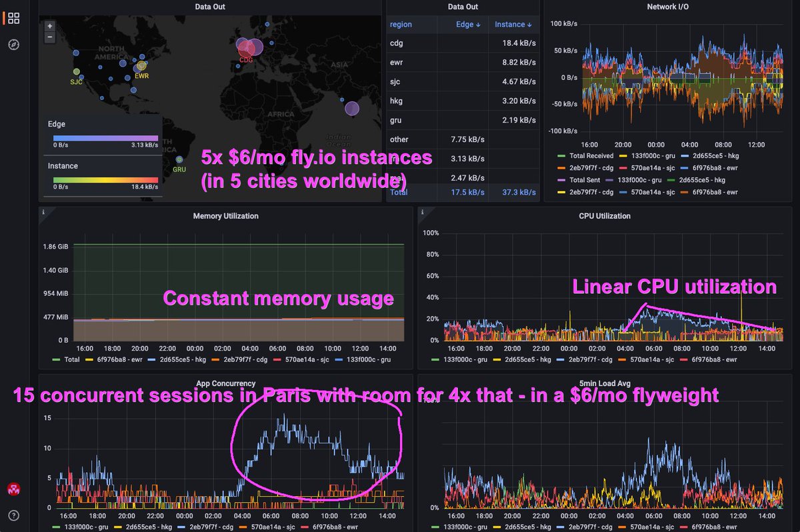The image size is (800, 532).
Task: Zoom out the map with the minus button
Action: pos(50,37)
